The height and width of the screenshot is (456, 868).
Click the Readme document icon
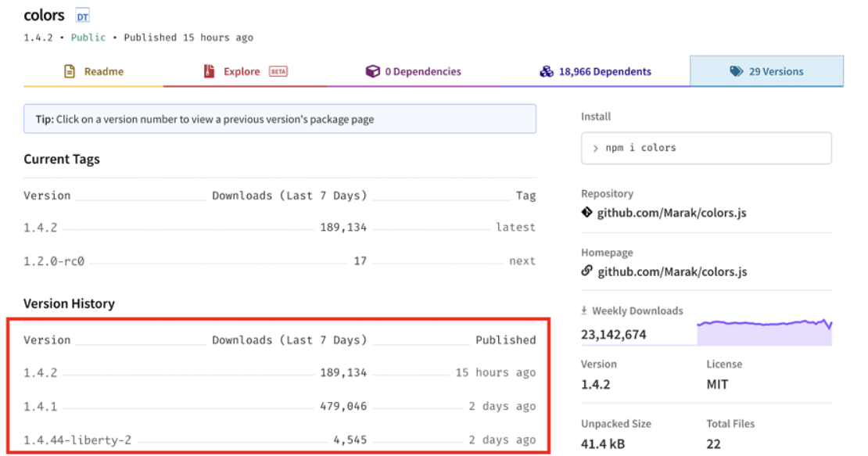69,71
